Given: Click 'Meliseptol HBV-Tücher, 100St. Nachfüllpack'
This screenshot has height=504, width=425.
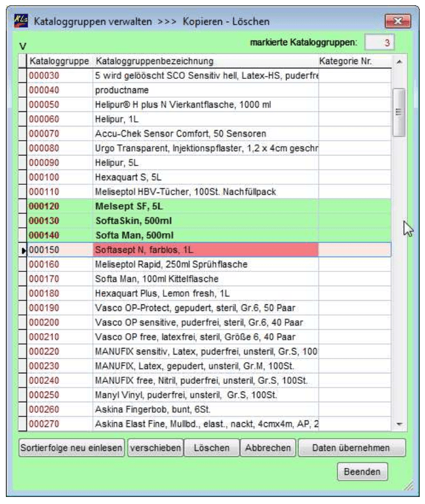Looking at the screenshot, I should (205, 192).
